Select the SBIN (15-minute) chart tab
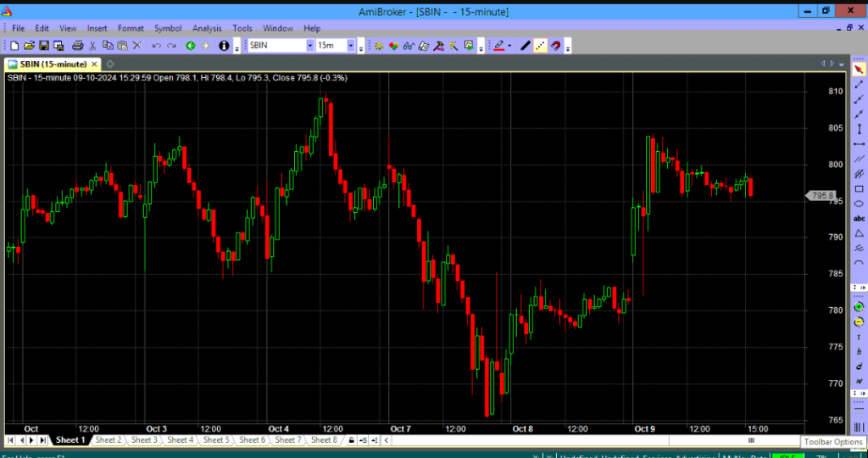Viewport: 868px width, 458px height. point(53,64)
